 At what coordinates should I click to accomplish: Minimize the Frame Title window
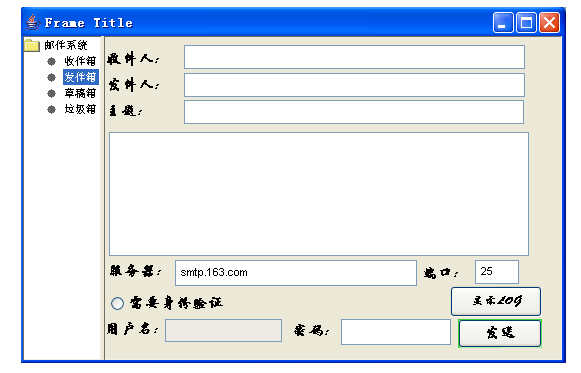pos(503,23)
